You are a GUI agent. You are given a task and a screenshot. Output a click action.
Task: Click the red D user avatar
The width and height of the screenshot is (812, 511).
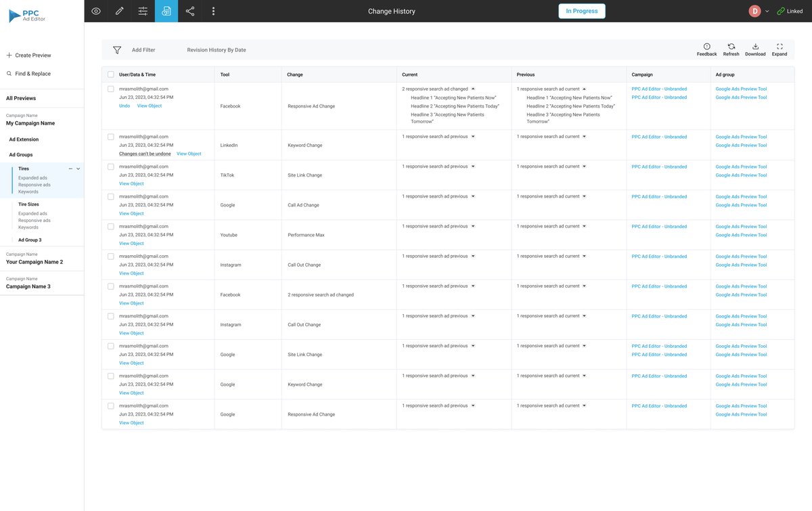click(x=754, y=11)
